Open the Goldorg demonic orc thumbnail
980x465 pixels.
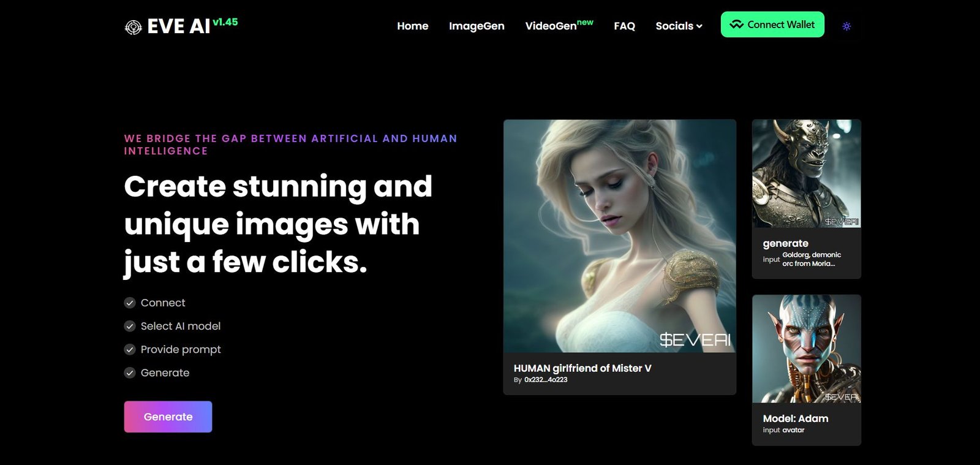pyautogui.click(x=806, y=174)
